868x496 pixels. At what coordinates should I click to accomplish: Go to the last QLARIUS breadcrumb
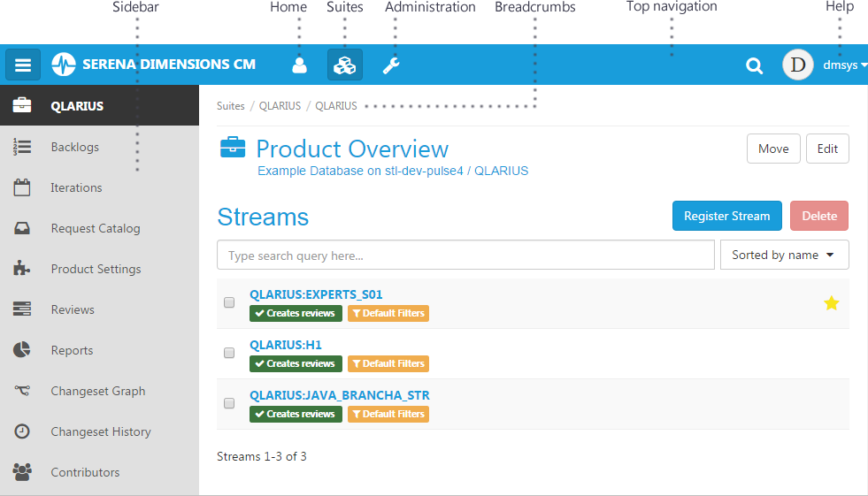click(336, 105)
